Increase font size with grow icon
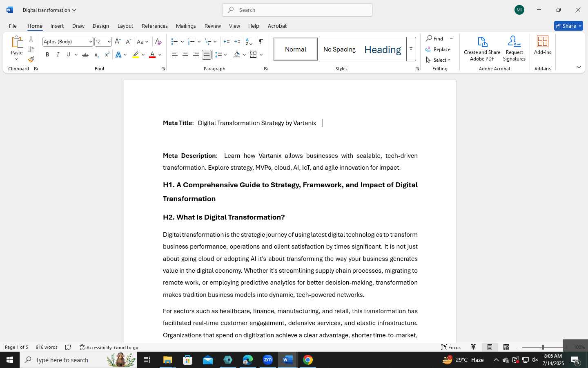This screenshot has height=368, width=588. point(118,42)
